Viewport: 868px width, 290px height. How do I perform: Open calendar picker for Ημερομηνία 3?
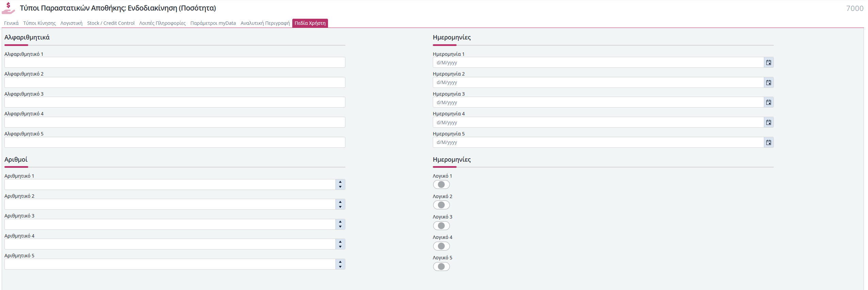(x=768, y=102)
